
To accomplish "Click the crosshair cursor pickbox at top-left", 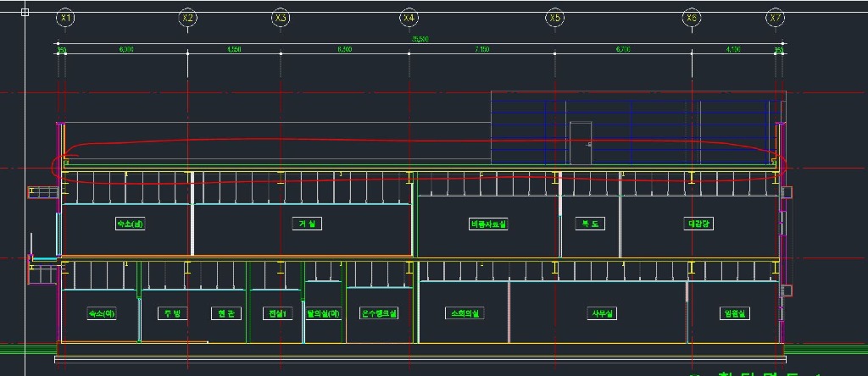I will click(25, 12).
